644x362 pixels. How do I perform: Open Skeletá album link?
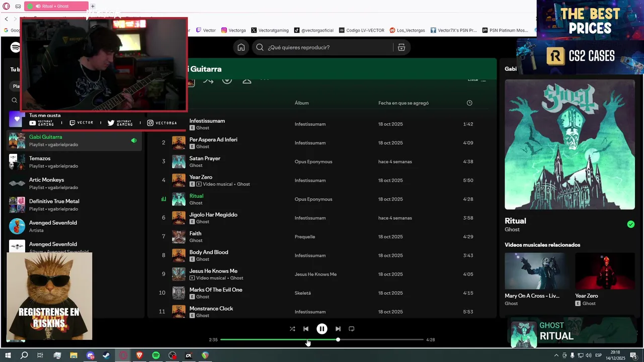click(303, 293)
